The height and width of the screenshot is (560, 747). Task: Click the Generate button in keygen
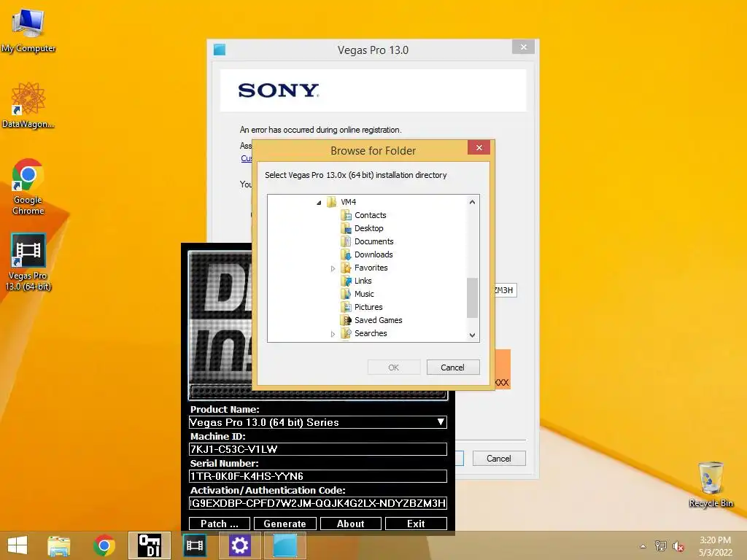285,524
